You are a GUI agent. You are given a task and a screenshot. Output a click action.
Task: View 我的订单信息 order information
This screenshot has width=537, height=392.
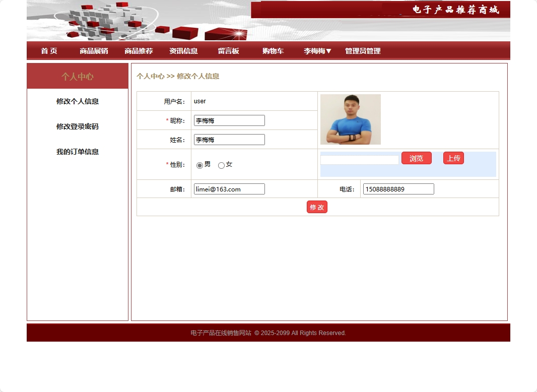coord(77,152)
